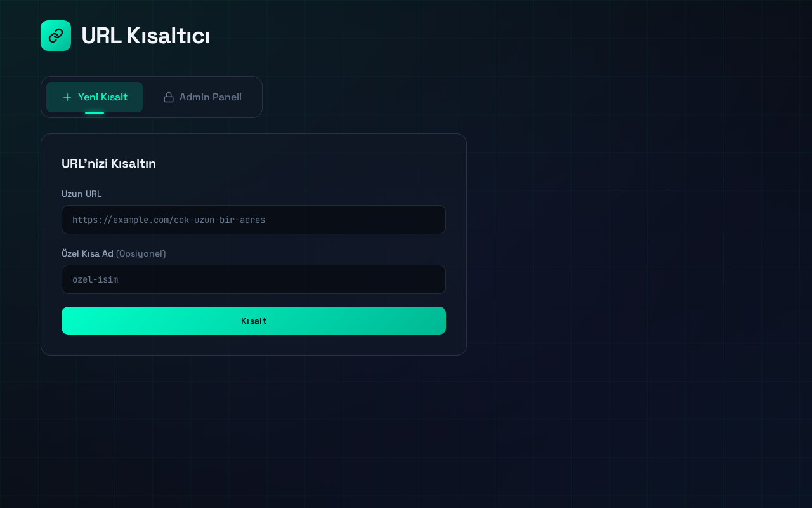
Task: Select the Yeni Kısalt tab
Action: 95,97
